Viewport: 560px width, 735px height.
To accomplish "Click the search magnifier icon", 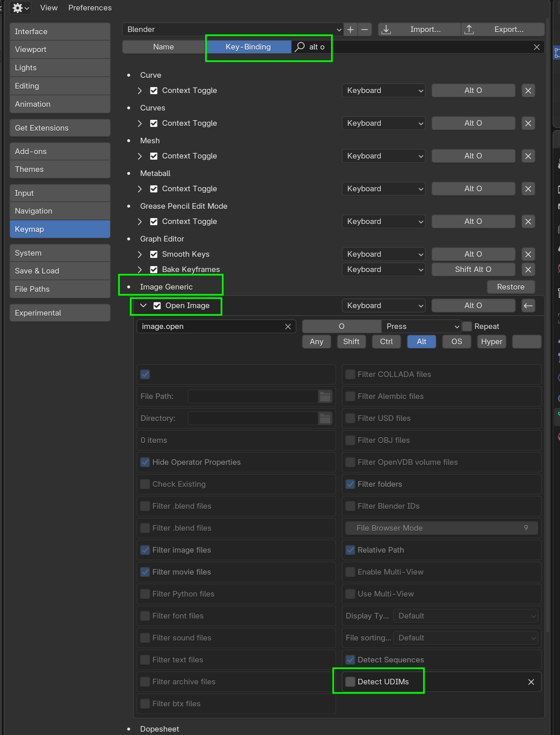I will coord(300,47).
